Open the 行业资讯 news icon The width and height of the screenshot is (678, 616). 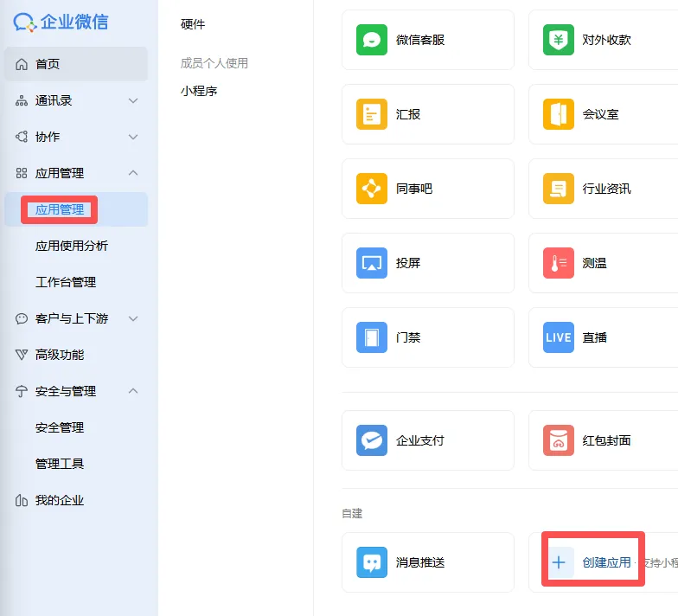coord(559,189)
